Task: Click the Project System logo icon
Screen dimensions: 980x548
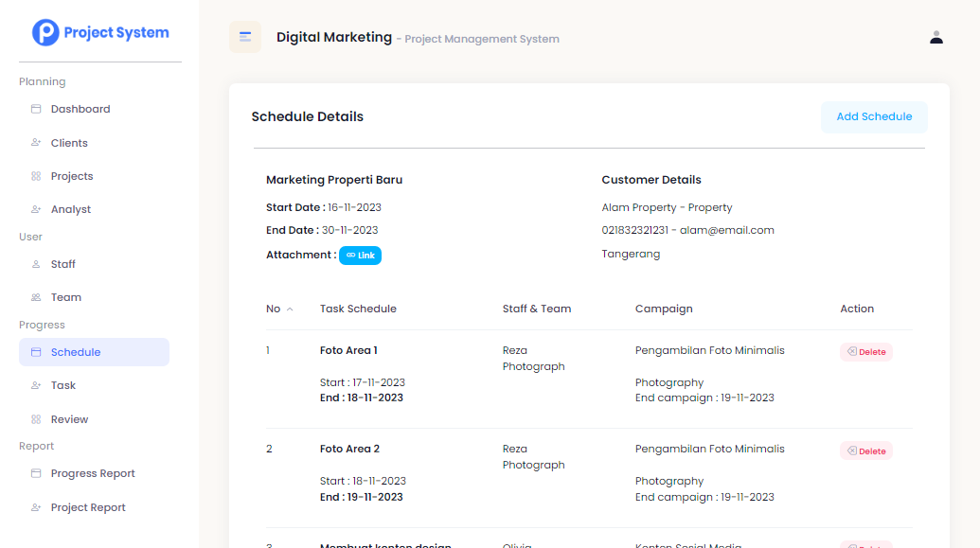Action: click(x=45, y=32)
